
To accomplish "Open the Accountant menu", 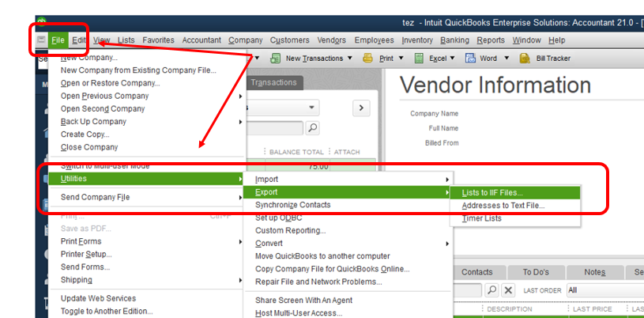I will pos(201,40).
